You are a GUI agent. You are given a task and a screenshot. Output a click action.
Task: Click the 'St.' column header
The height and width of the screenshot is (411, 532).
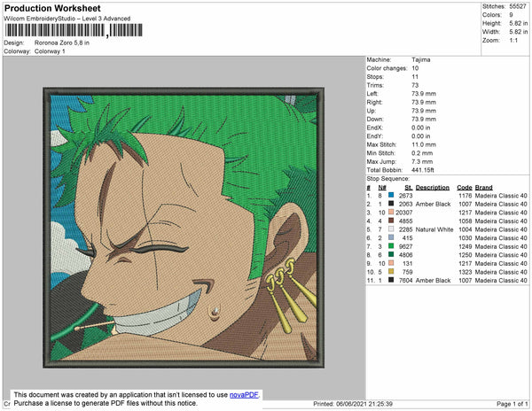pos(409,188)
